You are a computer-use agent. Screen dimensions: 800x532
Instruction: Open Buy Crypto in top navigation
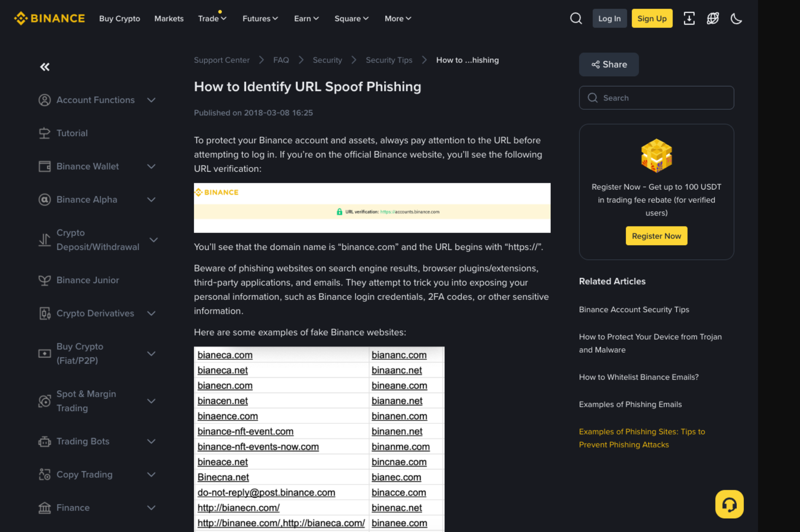click(x=120, y=19)
